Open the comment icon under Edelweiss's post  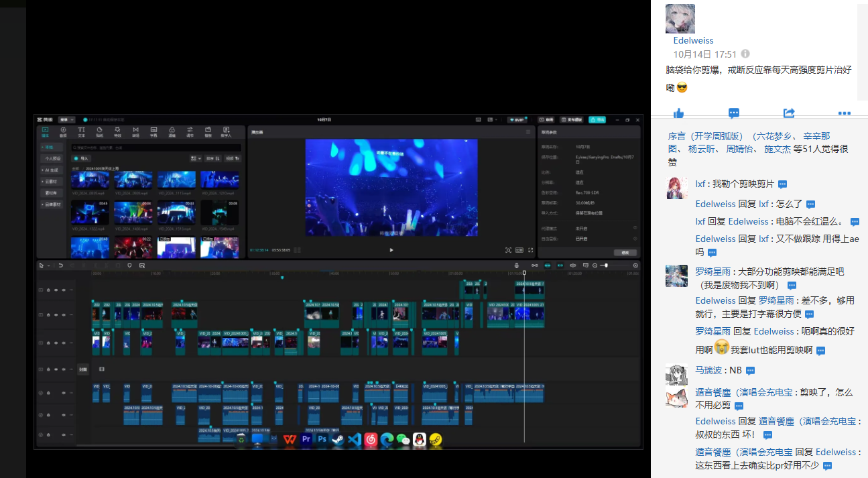click(734, 113)
